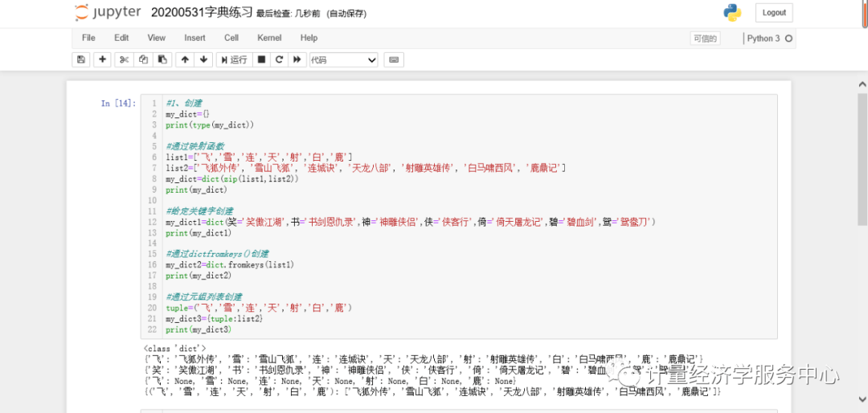Open the File menu
868x413 pixels.
coord(88,38)
